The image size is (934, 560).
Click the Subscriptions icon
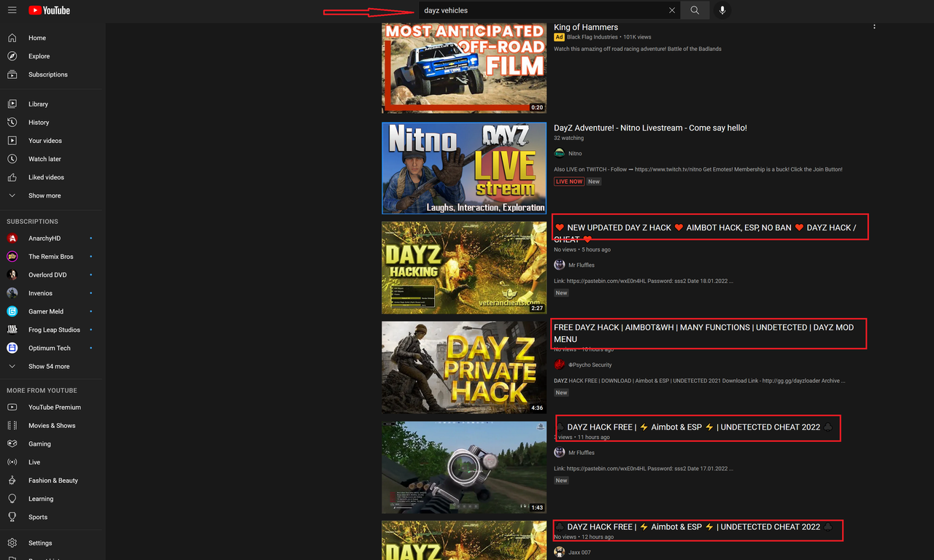pyautogui.click(x=12, y=74)
